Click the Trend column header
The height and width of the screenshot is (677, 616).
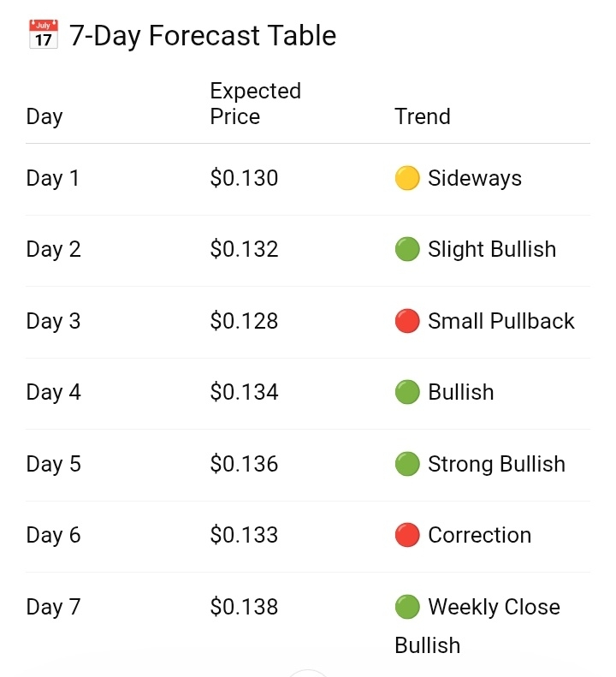pyautogui.click(x=422, y=116)
